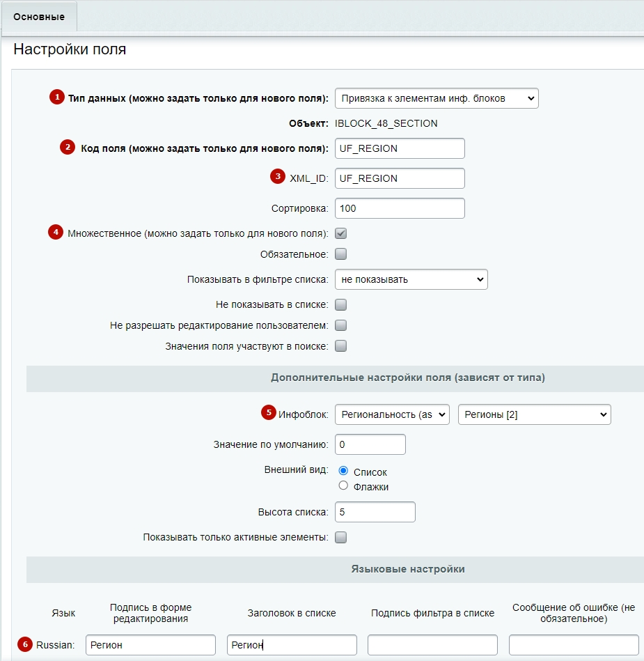Viewport: 644px width, 661px height.
Task: Click the Сортировка input field
Action: [x=400, y=208]
